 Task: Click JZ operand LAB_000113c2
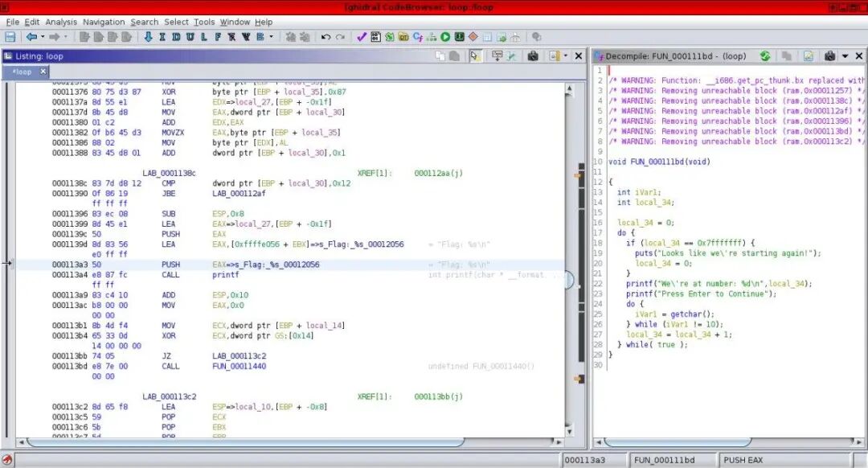240,356
